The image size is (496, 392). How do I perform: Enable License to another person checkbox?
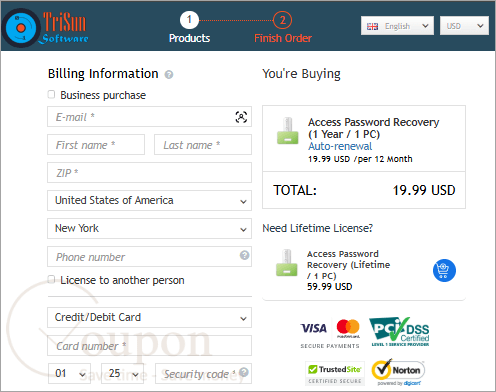51,279
